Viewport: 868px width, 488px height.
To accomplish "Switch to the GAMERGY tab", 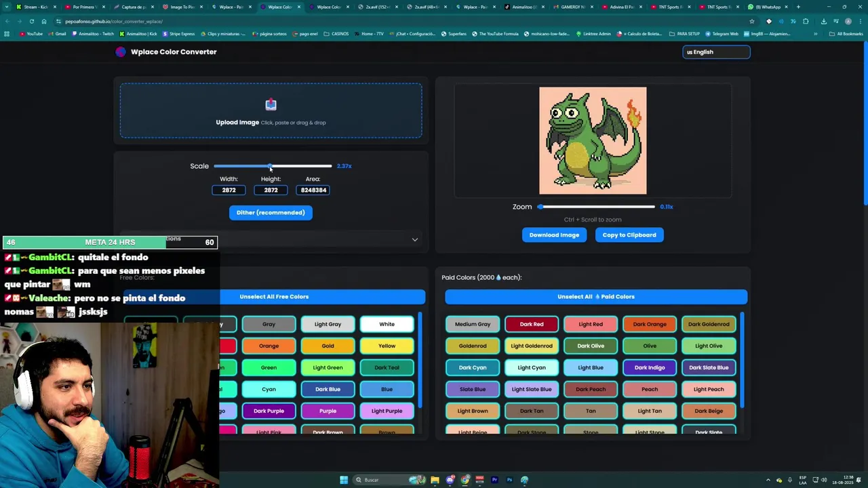I will point(572,7).
